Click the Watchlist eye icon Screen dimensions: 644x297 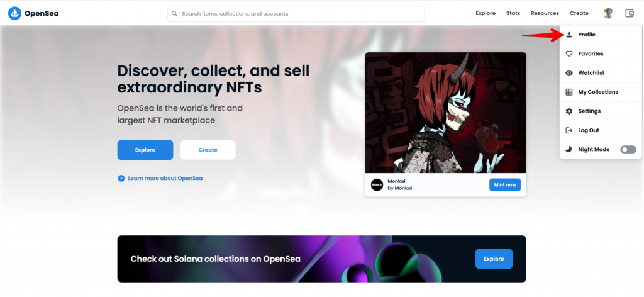tap(569, 73)
